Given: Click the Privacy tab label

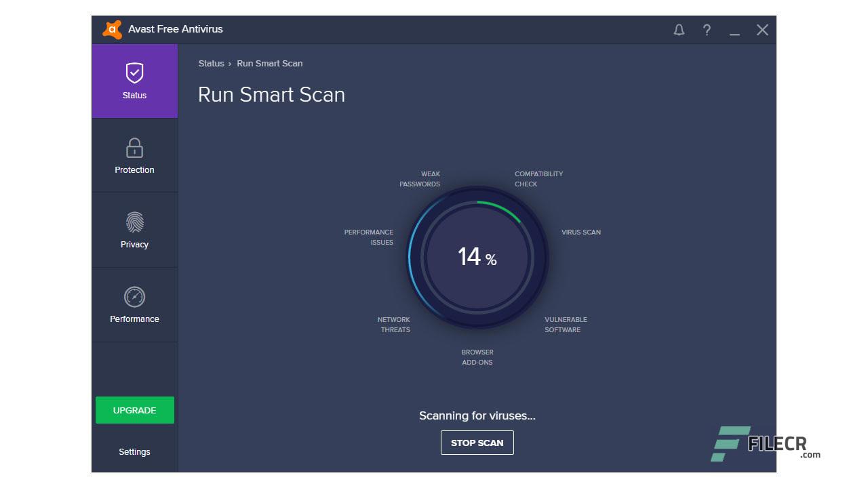Looking at the screenshot, I should 134,245.
